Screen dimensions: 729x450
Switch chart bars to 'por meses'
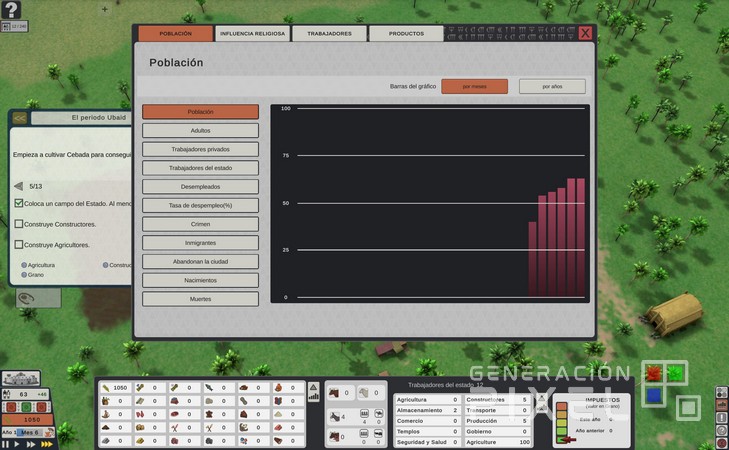474,86
